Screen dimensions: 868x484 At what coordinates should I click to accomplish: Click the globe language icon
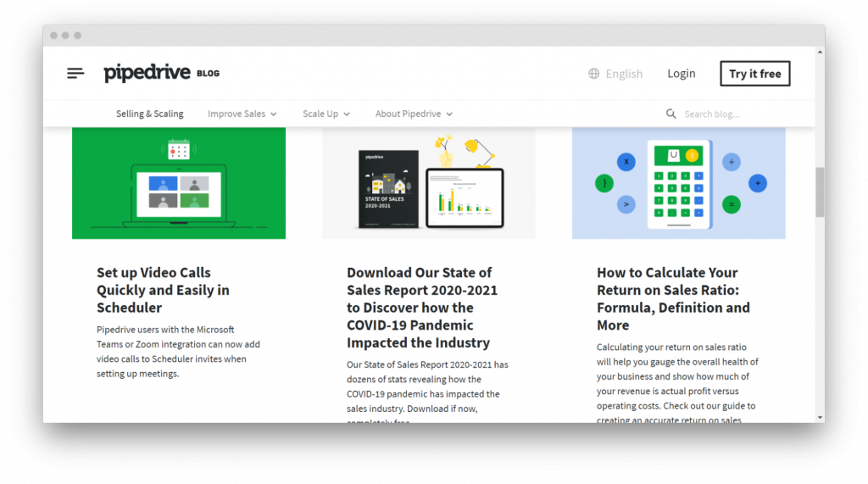(x=594, y=74)
